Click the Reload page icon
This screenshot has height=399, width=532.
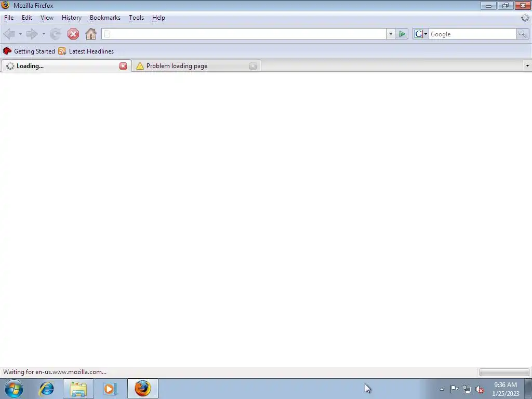[x=55, y=34]
